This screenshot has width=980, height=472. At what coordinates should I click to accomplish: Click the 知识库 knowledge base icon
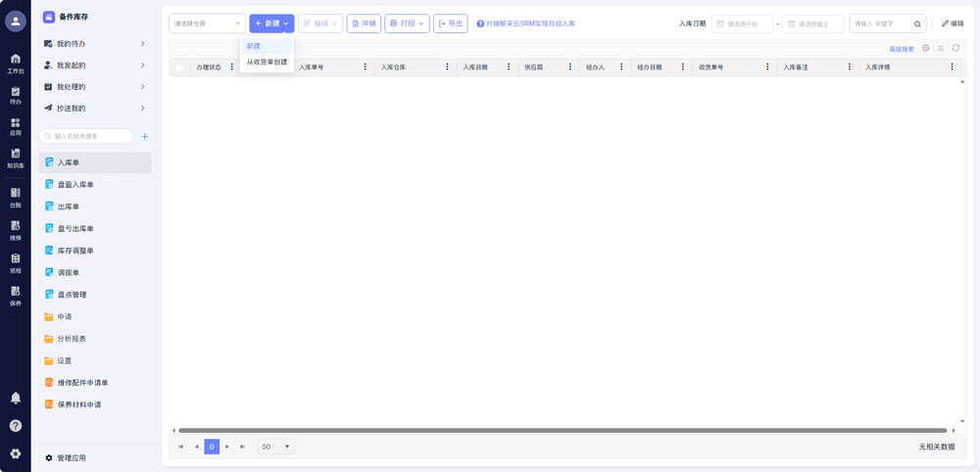coord(15,158)
